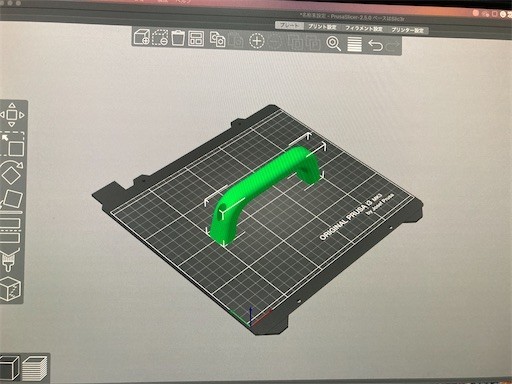Click the Add instance plus-circle icon
The height and width of the screenshot is (384, 512).
[257, 41]
